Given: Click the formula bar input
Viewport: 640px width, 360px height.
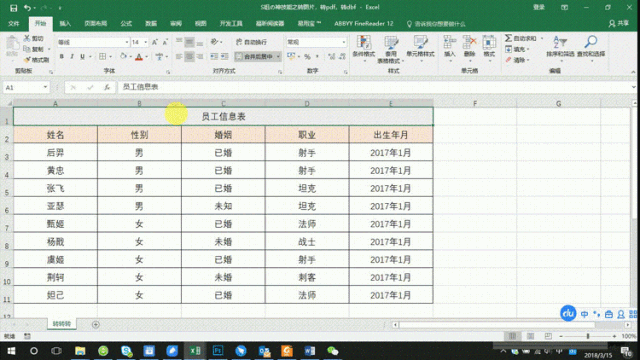Looking at the screenshot, I should pyautogui.click(x=373, y=87).
